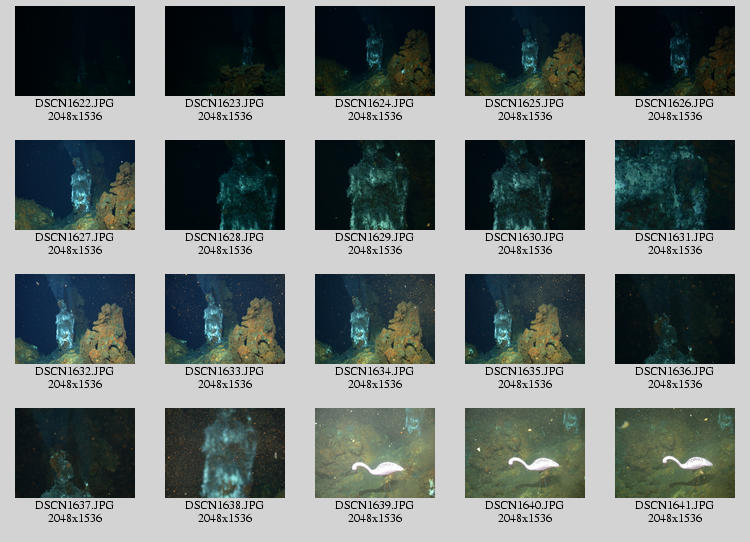Click the DSCN1628.JPG thumbnail
This screenshot has height=542, width=750.
[x=225, y=185]
